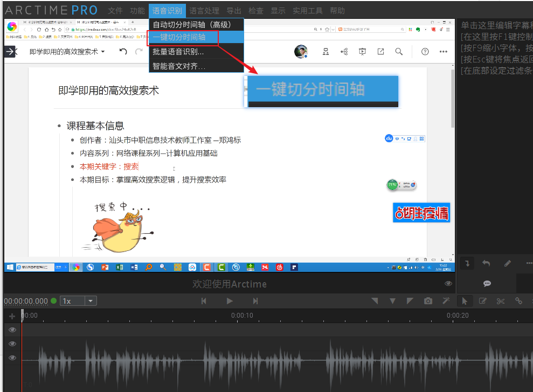The width and height of the screenshot is (533, 392).
Task: Click the link/chain tool in timeline toolbar
Action: [x=519, y=301]
